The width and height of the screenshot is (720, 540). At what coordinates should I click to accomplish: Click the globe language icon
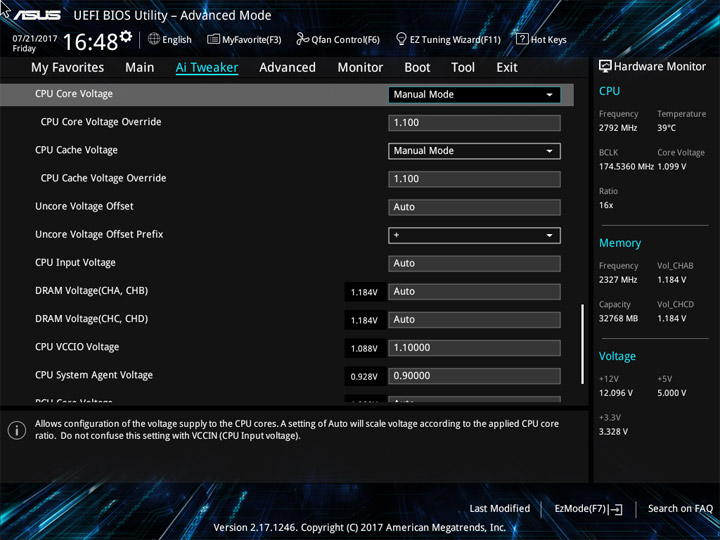point(154,39)
